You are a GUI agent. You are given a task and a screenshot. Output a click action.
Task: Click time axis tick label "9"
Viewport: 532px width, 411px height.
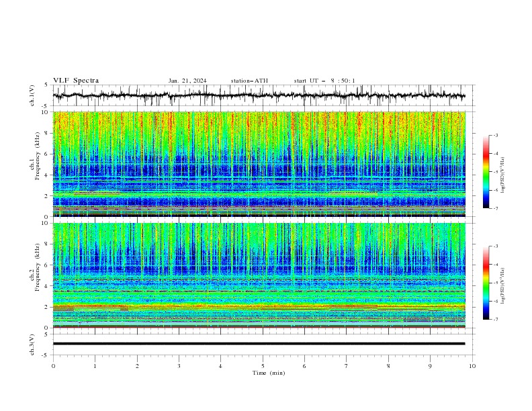[430, 366]
